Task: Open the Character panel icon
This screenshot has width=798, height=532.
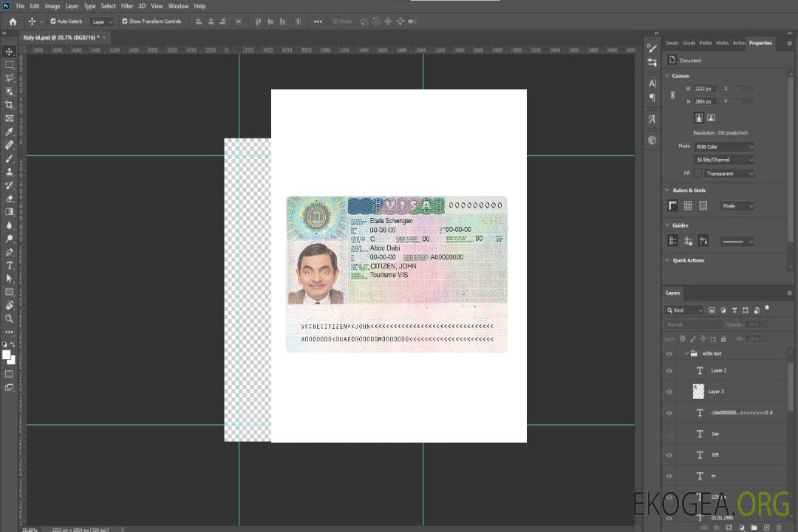Action: pos(652,83)
